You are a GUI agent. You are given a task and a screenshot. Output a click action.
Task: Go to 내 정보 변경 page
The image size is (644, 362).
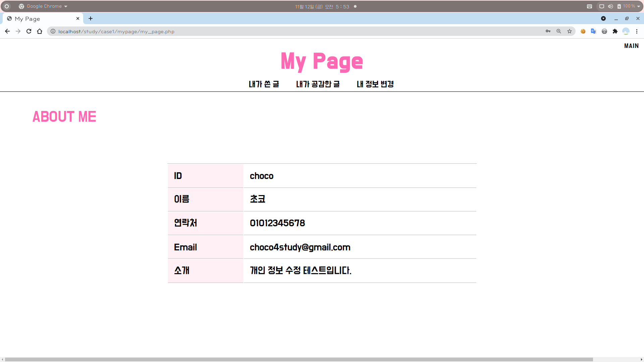click(x=375, y=84)
